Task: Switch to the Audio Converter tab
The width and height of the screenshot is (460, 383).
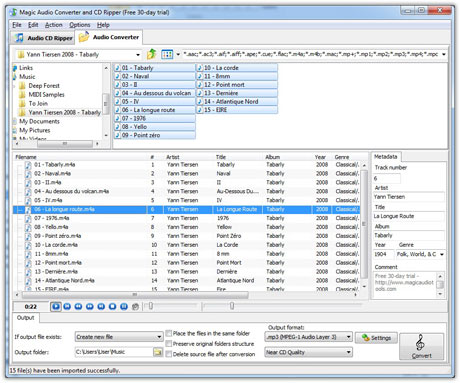Action: coord(109,37)
